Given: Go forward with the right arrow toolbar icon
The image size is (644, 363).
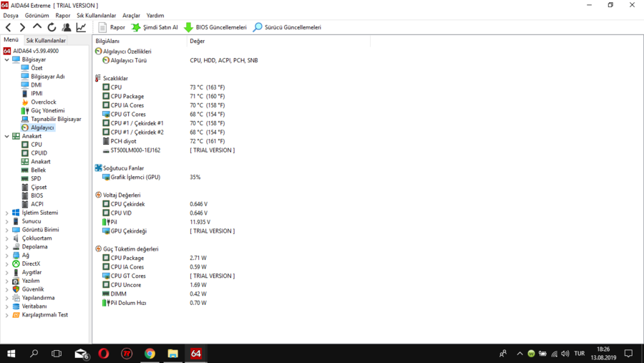Looking at the screenshot, I should point(22,27).
